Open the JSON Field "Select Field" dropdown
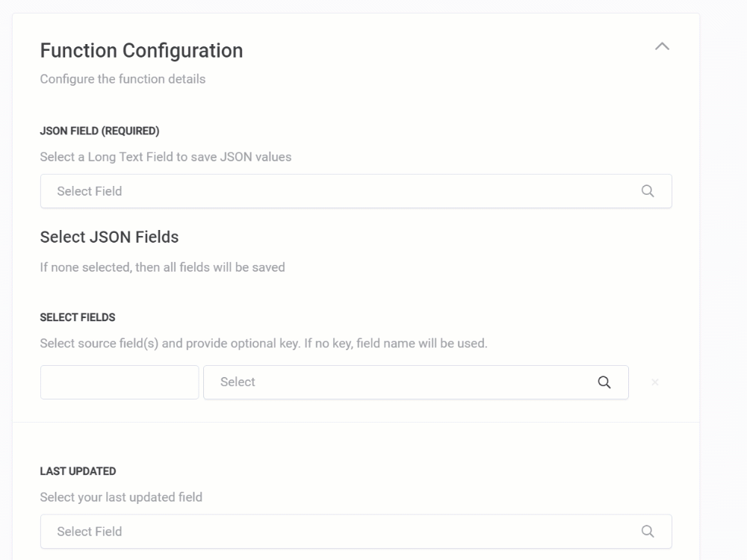 [x=336, y=191]
